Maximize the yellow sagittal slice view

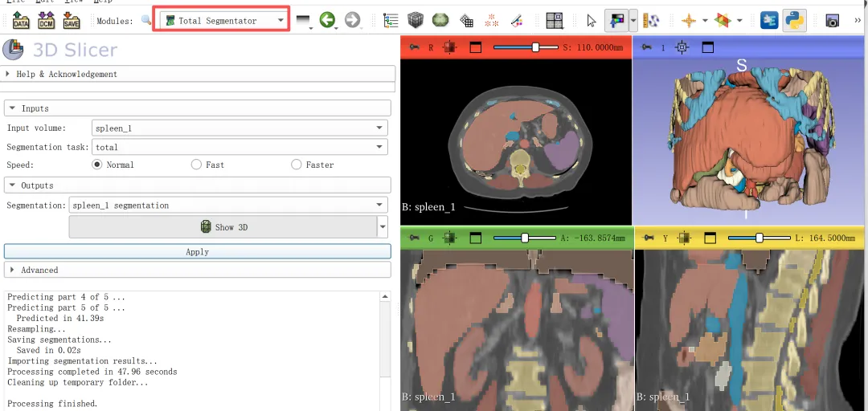tap(710, 238)
